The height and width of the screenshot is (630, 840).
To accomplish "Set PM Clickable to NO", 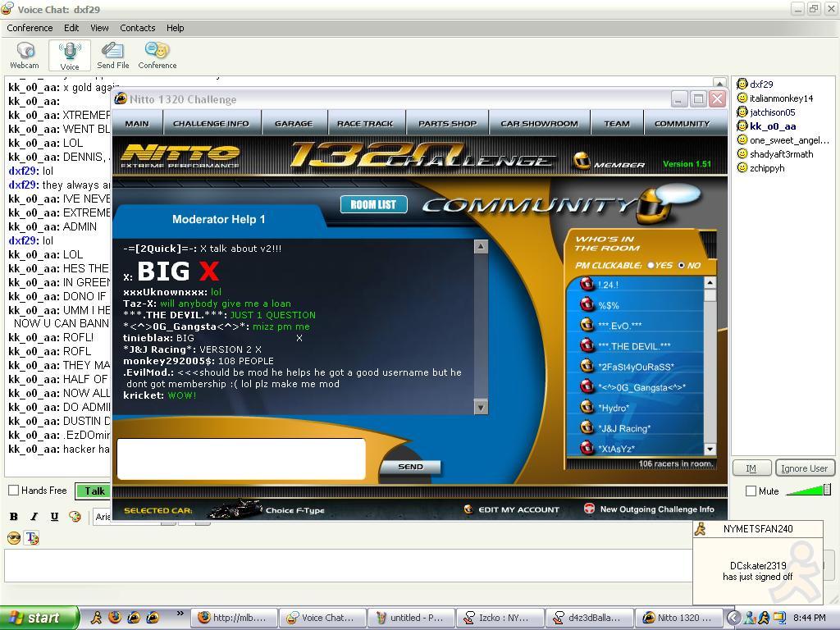I will [682, 265].
